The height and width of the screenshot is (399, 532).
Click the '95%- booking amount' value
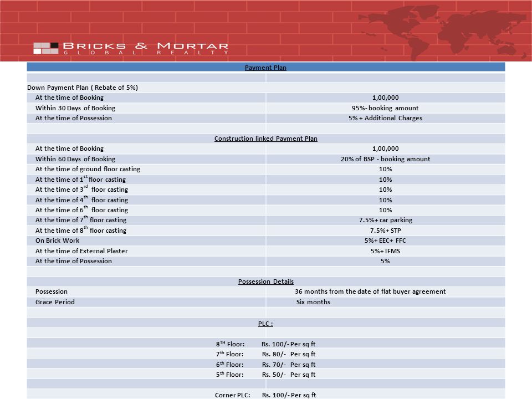[x=385, y=108]
